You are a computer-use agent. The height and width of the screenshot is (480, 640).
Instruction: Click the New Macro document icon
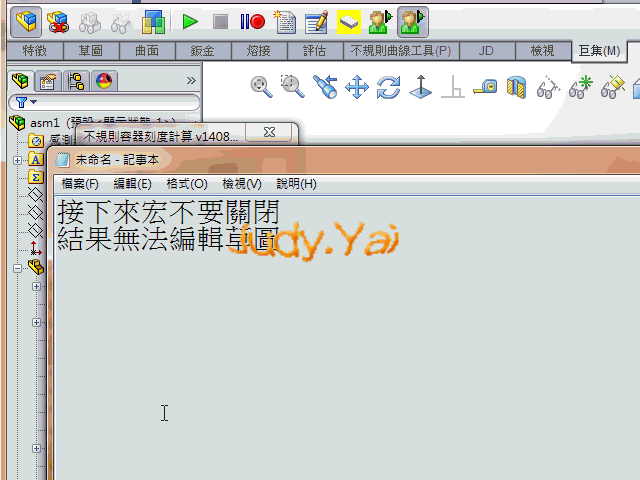285,22
